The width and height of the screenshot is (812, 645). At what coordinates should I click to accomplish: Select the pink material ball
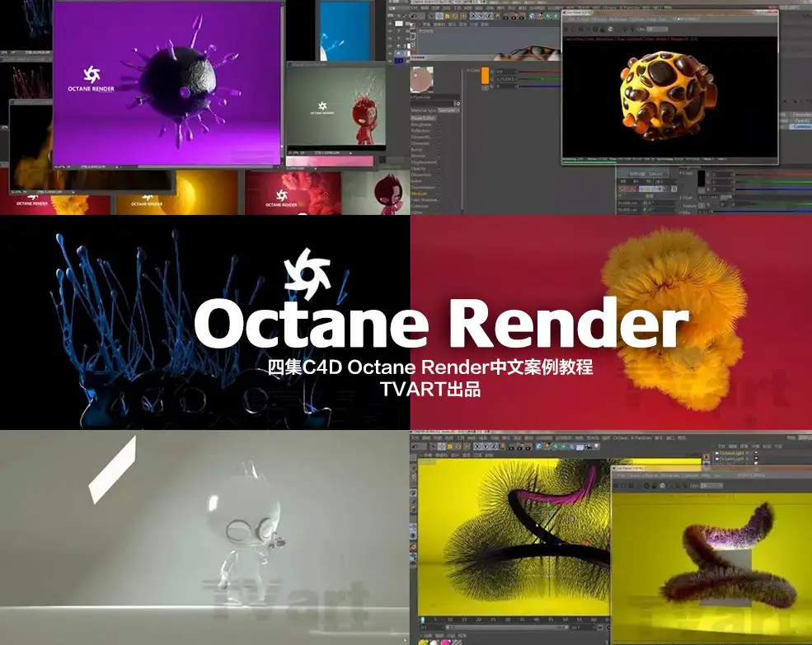tap(446, 642)
